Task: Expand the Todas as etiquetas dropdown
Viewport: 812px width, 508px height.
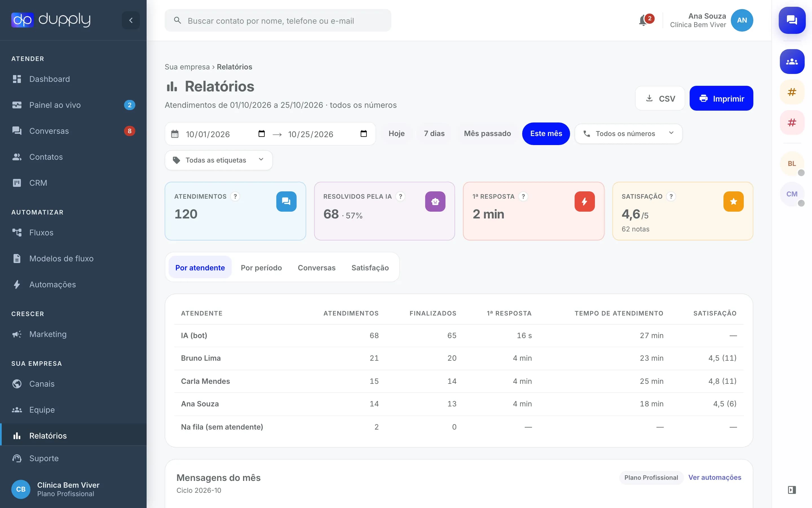Action: coord(219,160)
